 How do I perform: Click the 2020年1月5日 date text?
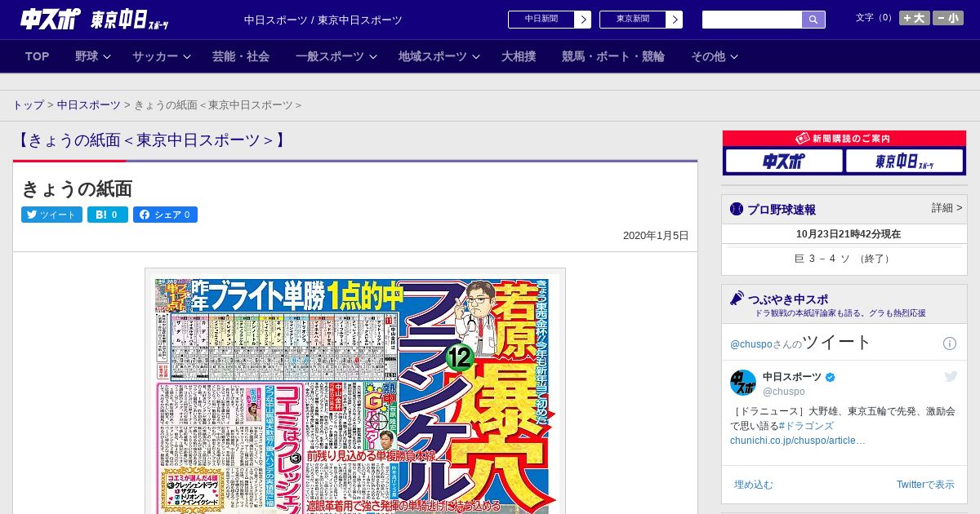pyautogui.click(x=656, y=236)
